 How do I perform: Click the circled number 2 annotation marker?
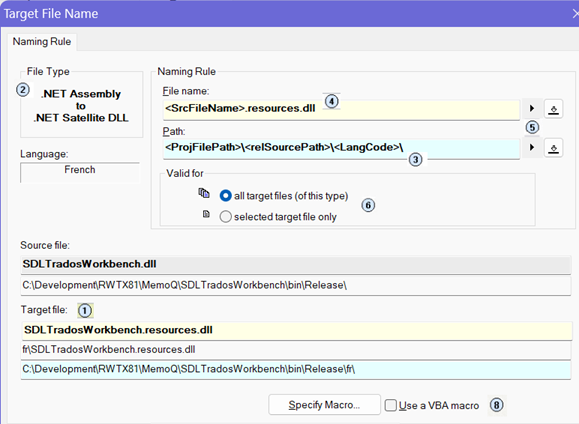click(23, 90)
